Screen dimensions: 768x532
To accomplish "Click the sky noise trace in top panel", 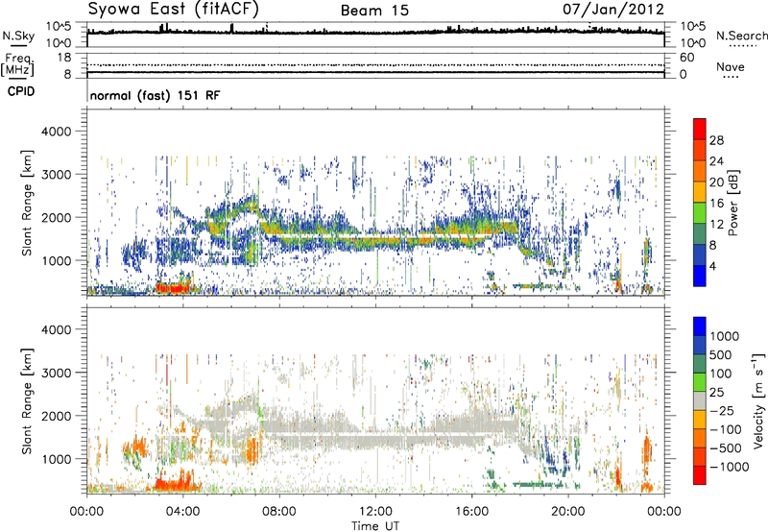I will point(375,32).
